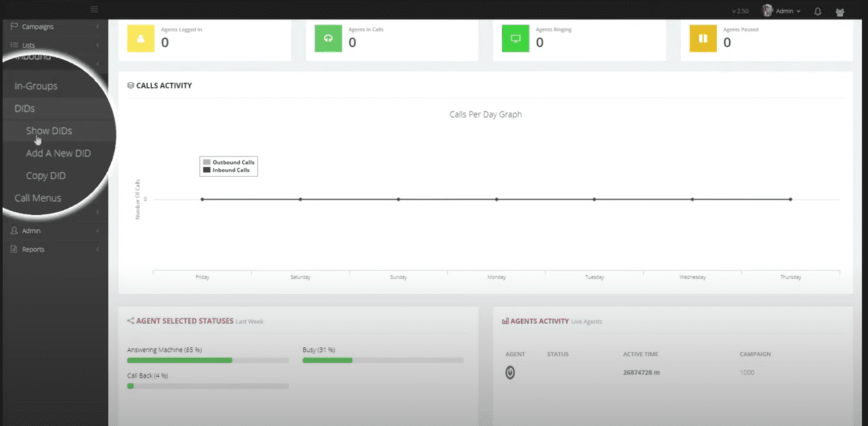
Task: Open the notifications bell
Action: [818, 11]
